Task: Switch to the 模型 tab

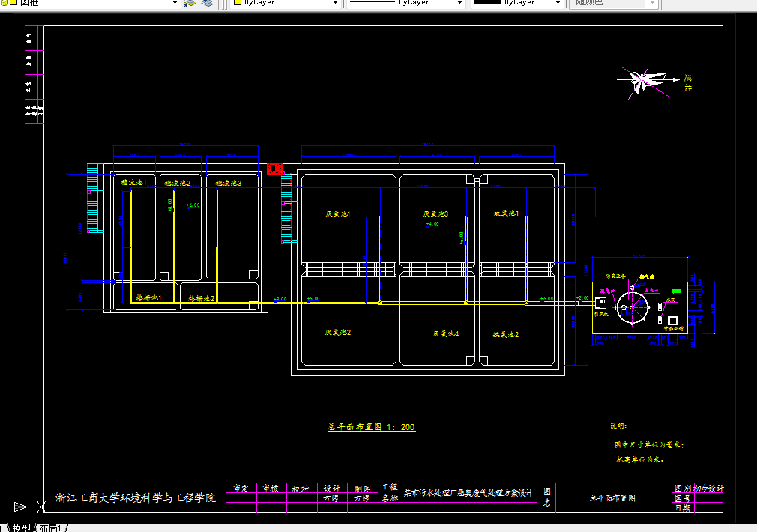Action: pyautogui.click(x=21, y=528)
